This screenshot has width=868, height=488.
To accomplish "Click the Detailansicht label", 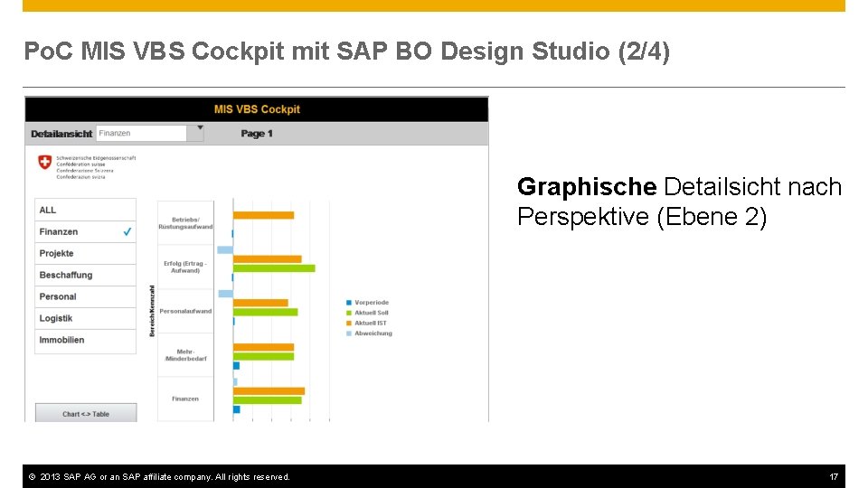I will [61, 134].
